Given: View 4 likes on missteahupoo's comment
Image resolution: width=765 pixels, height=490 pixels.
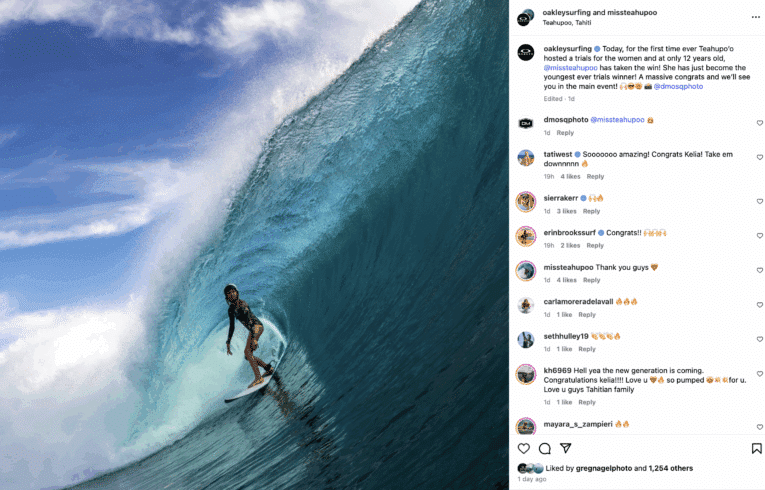Looking at the screenshot, I should 566,280.
